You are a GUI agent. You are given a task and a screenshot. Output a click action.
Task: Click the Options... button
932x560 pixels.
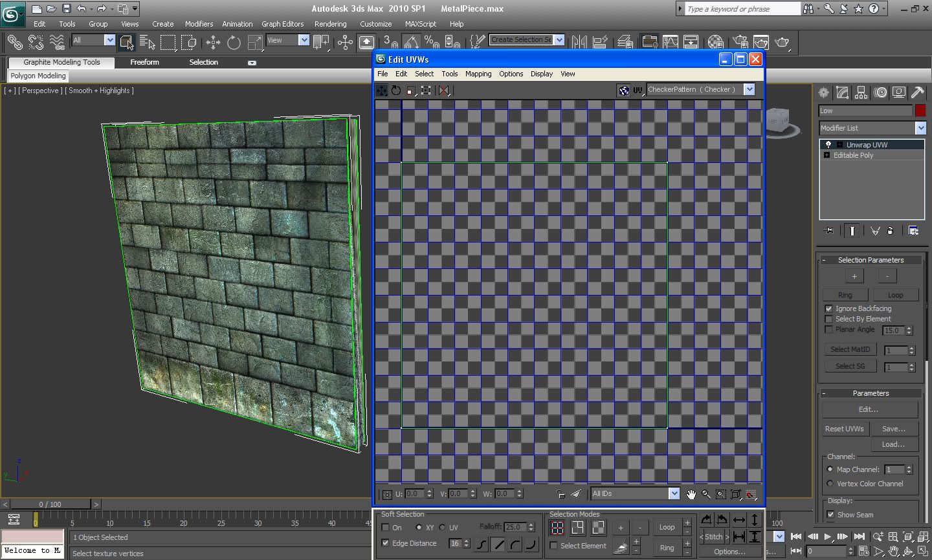click(729, 552)
